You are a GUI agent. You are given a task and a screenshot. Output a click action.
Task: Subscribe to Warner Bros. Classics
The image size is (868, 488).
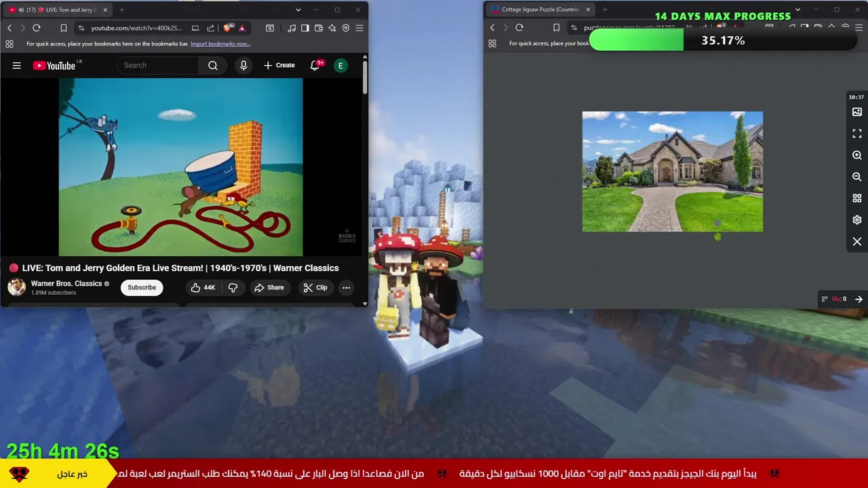point(142,287)
